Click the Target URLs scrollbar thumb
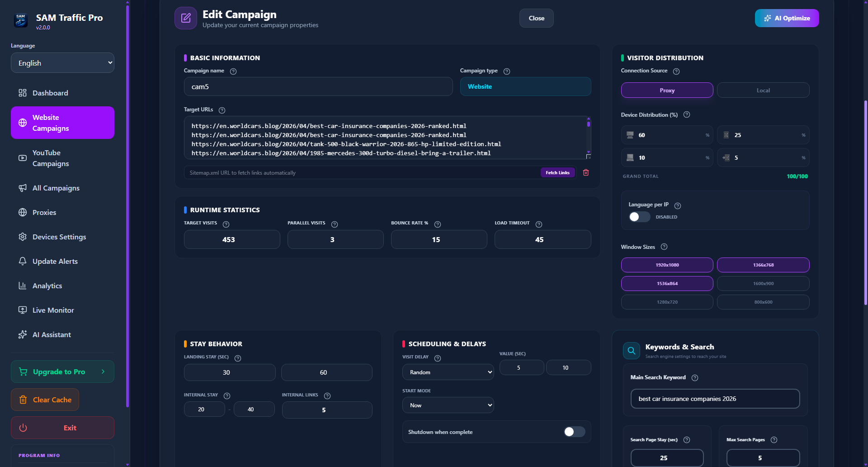The width and height of the screenshot is (868, 467). 589,124
